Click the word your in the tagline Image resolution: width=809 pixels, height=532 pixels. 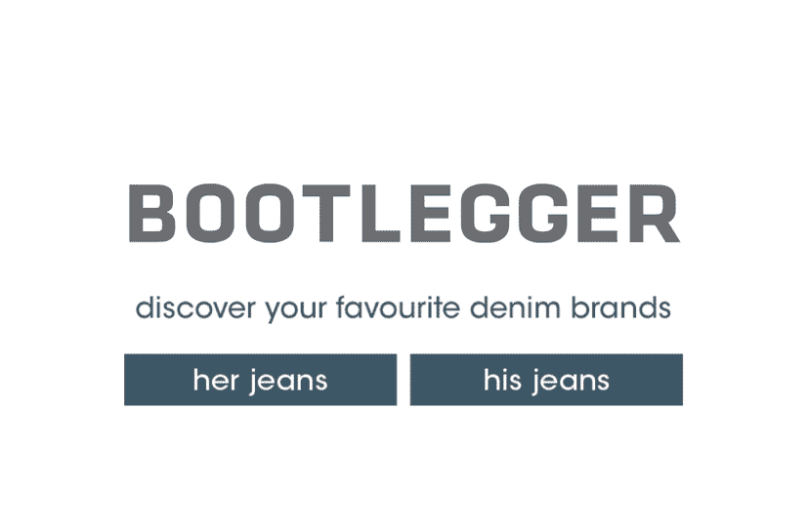[x=296, y=310]
